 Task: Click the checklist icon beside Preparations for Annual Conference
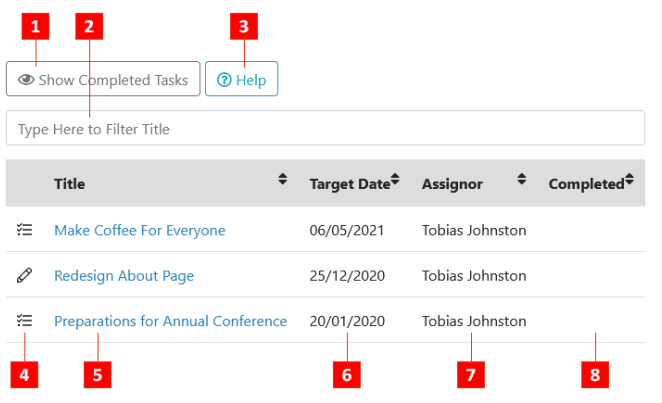click(24, 321)
